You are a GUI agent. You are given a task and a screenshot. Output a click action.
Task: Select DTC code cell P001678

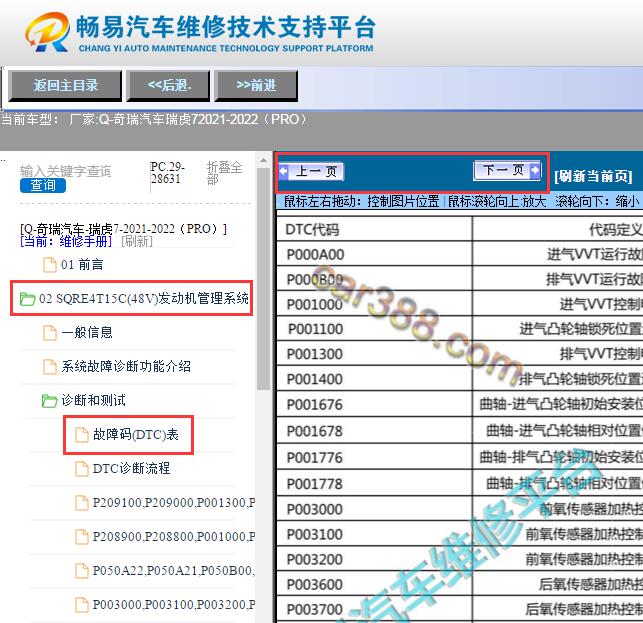click(x=374, y=431)
